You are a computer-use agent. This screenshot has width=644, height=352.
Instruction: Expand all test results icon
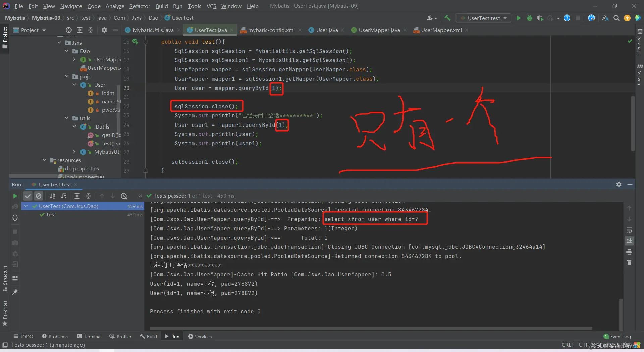(x=77, y=196)
